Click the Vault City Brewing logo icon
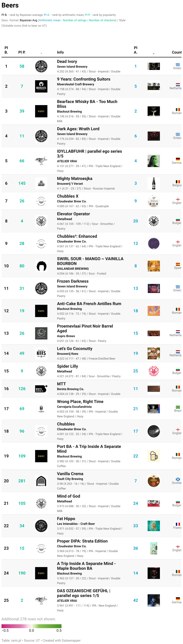This screenshot has height=644, width=183. [41, 481]
